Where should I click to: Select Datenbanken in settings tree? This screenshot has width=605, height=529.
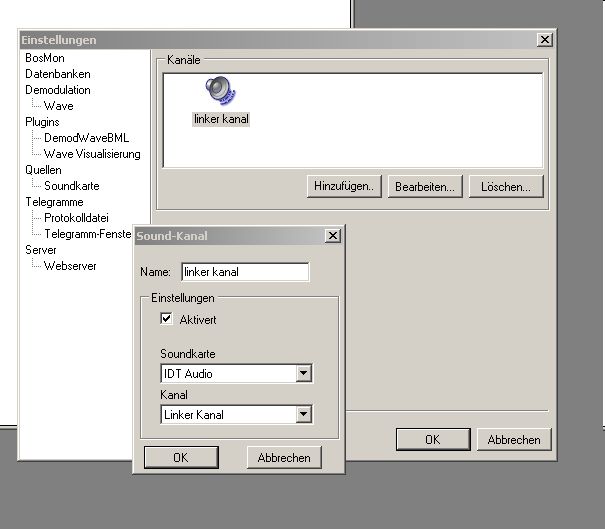pyautogui.click(x=58, y=74)
